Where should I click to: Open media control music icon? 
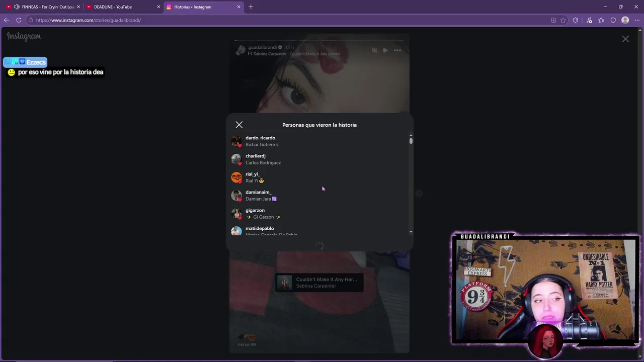(589, 20)
